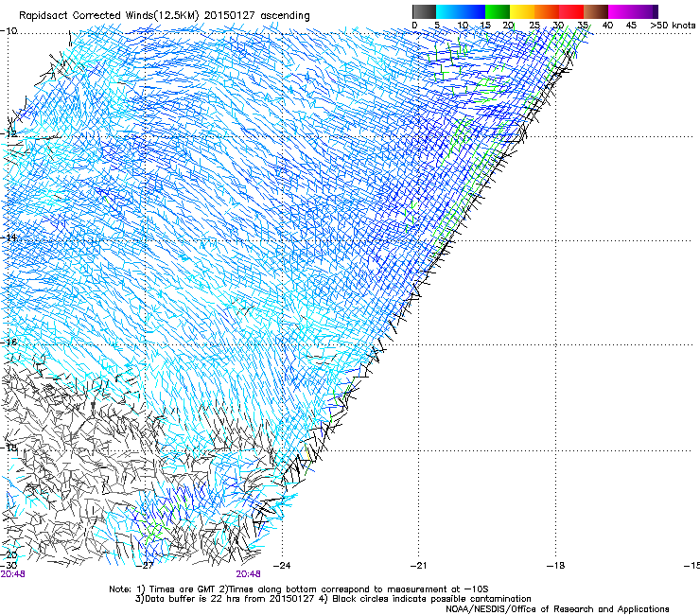Click the legend scale label "40"
Image resolution: width=700 pixels, height=615 pixels.
pyautogui.click(x=607, y=25)
